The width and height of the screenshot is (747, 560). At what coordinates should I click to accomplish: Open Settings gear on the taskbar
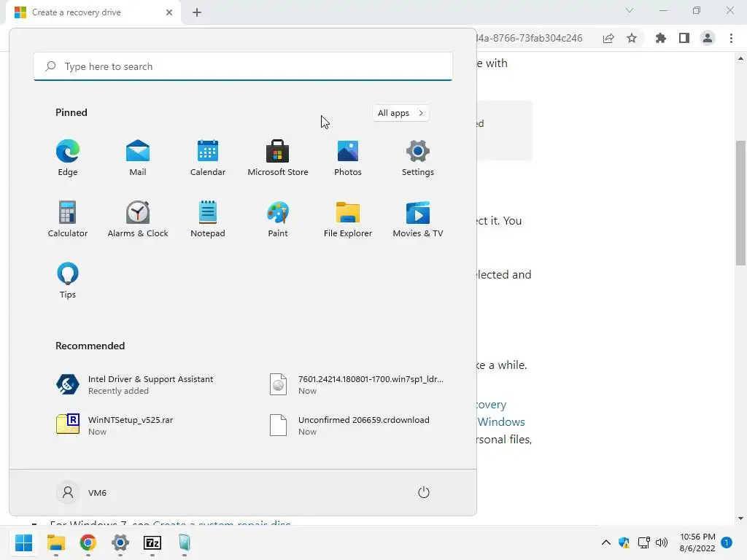pyautogui.click(x=120, y=542)
